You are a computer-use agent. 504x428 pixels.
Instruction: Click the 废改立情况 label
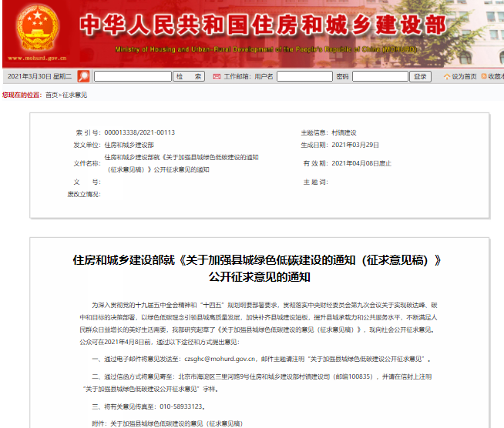click(x=84, y=195)
